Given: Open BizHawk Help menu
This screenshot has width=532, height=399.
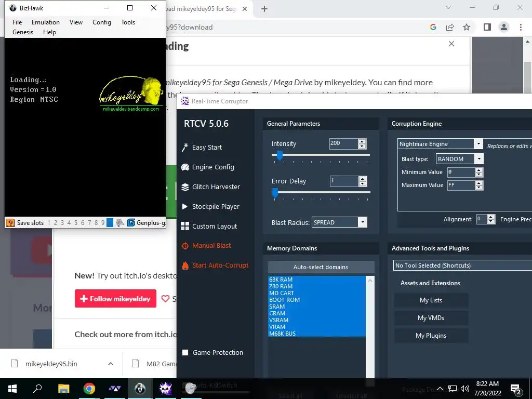Looking at the screenshot, I should [x=49, y=32].
